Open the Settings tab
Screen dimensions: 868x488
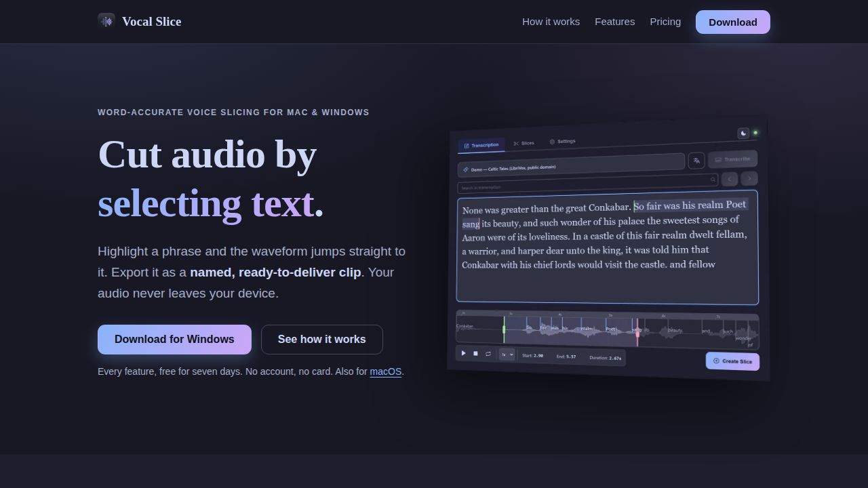click(x=562, y=142)
